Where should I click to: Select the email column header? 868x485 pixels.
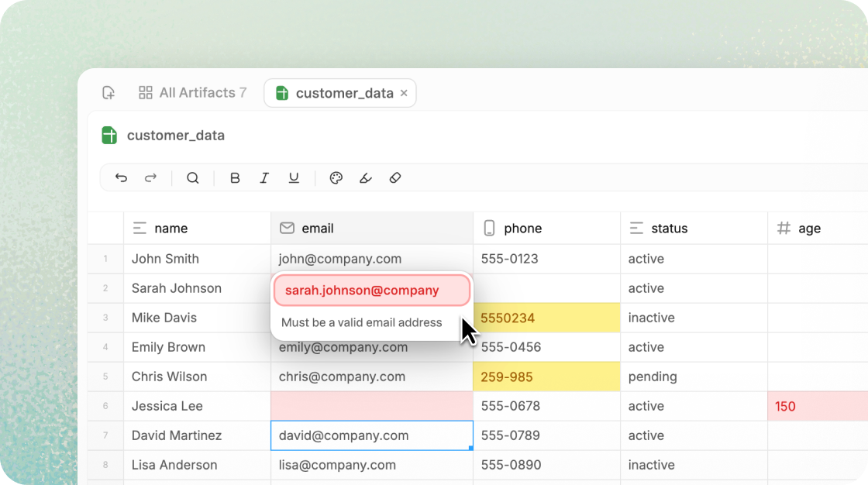[372, 228]
